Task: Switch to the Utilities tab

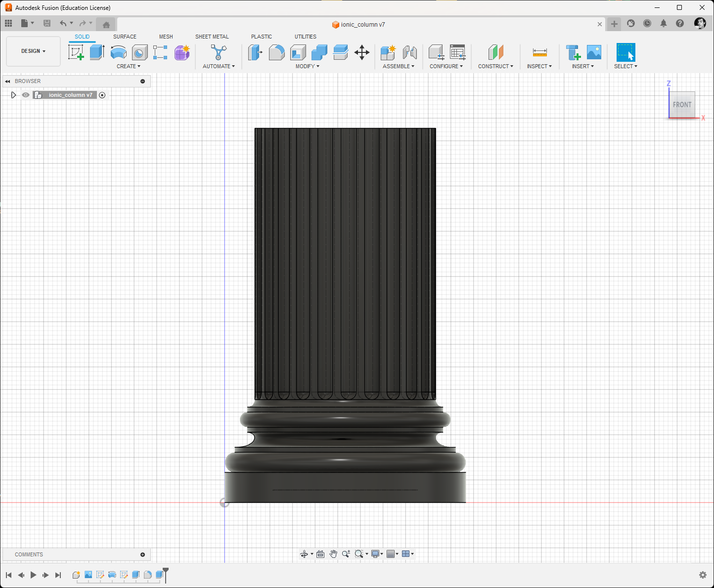Action: point(306,37)
